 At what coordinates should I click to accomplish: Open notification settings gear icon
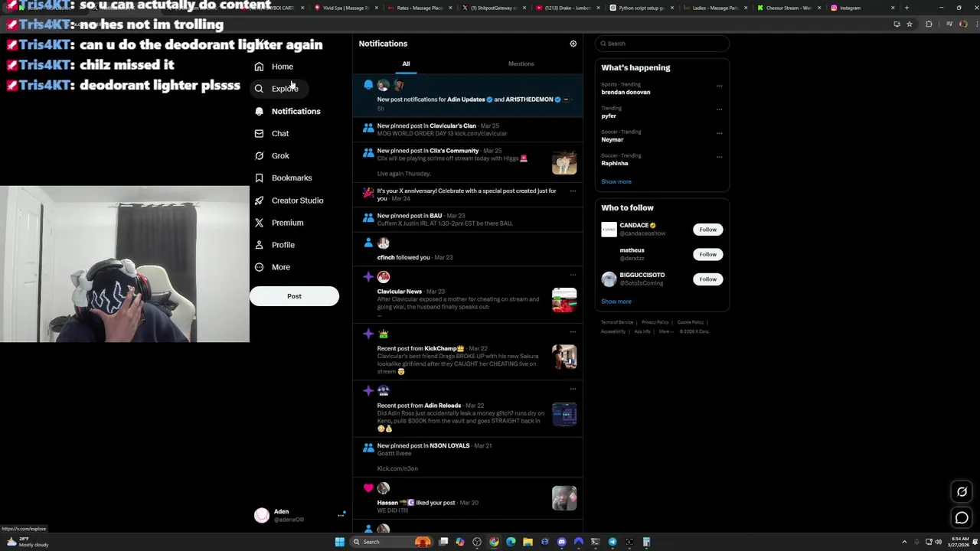click(573, 44)
